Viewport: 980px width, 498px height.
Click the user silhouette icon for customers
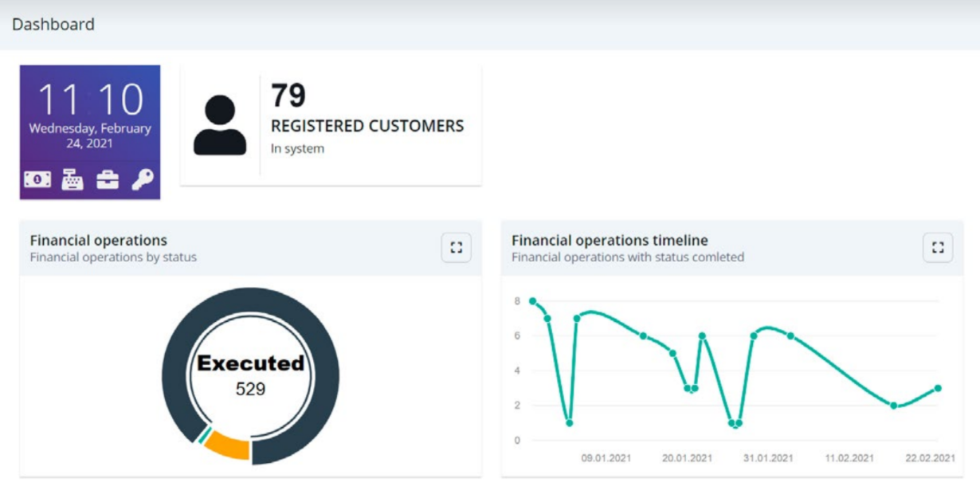click(220, 125)
